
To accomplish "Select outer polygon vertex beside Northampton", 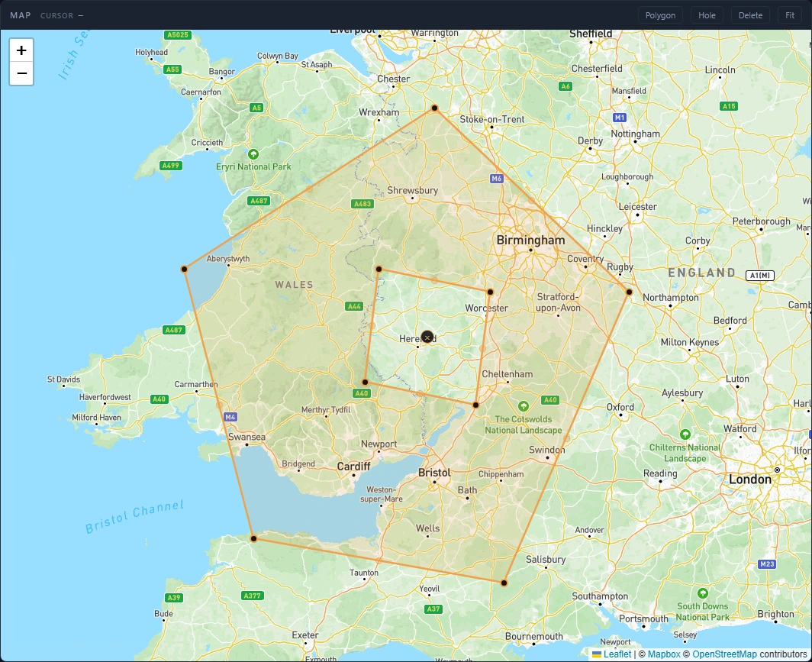I will coord(629,292).
